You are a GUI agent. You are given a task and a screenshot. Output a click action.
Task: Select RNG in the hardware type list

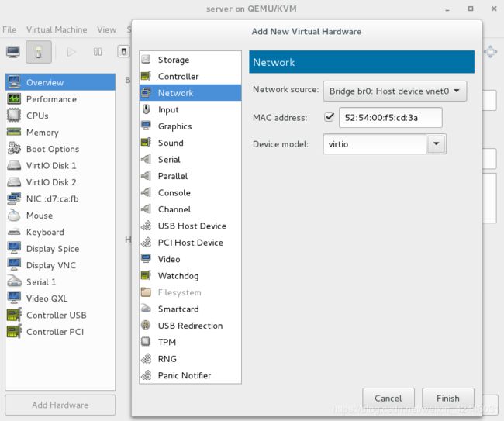[190, 359]
